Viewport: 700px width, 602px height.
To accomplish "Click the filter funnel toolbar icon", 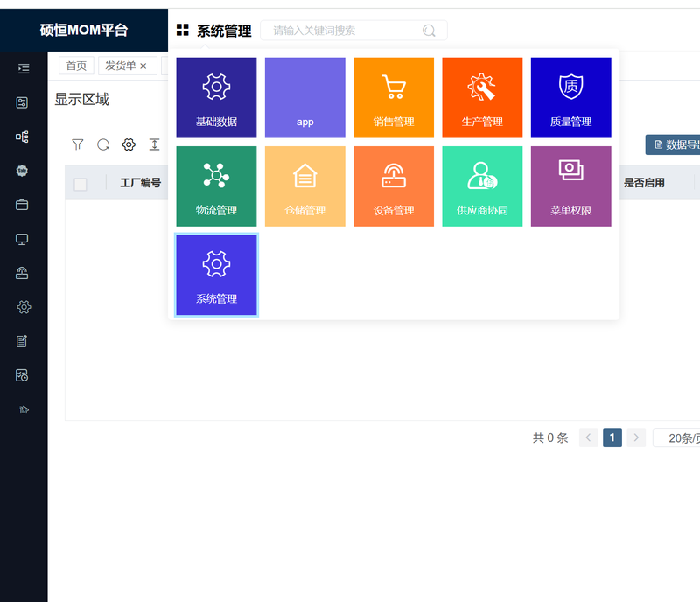I will pyautogui.click(x=78, y=144).
